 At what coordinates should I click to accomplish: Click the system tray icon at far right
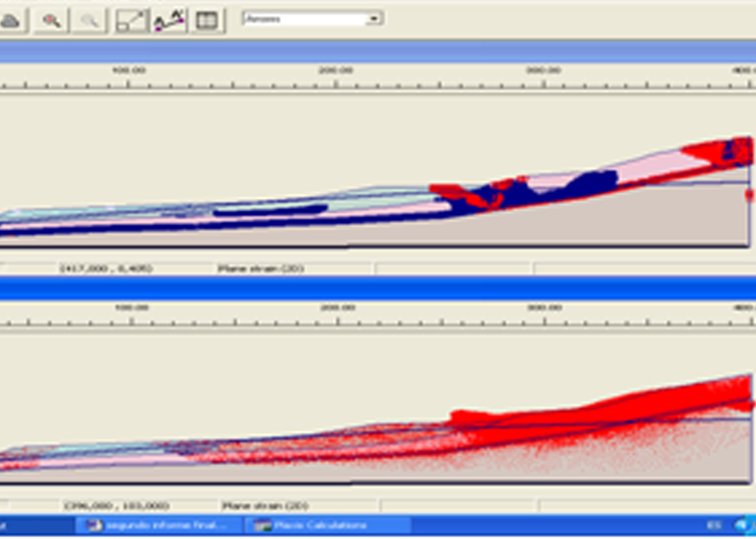point(744,525)
